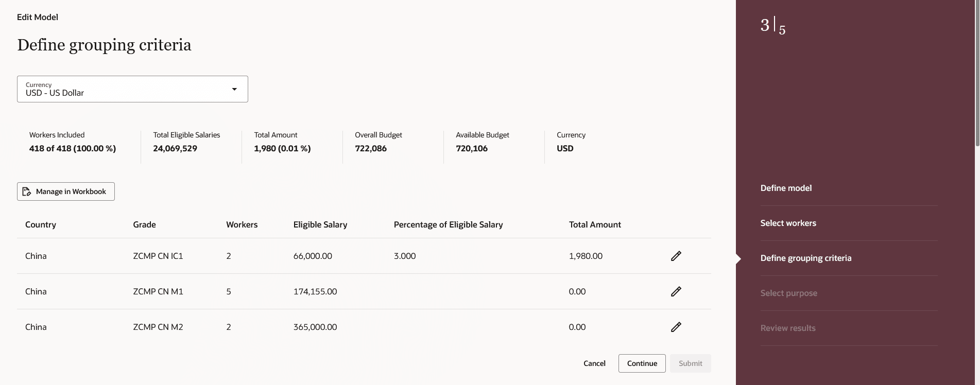Edit the ZCMP CN M2 grade row
Screen dimensions: 980x385
[676, 327]
